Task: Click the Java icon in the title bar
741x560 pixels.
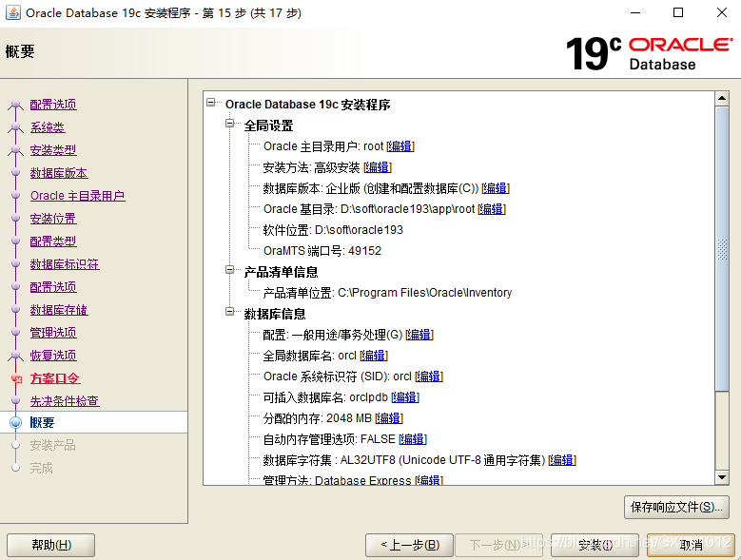Action: pyautogui.click(x=12, y=12)
